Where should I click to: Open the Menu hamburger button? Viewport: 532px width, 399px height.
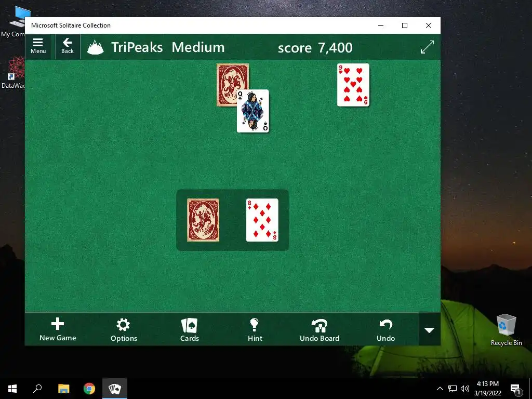38,46
